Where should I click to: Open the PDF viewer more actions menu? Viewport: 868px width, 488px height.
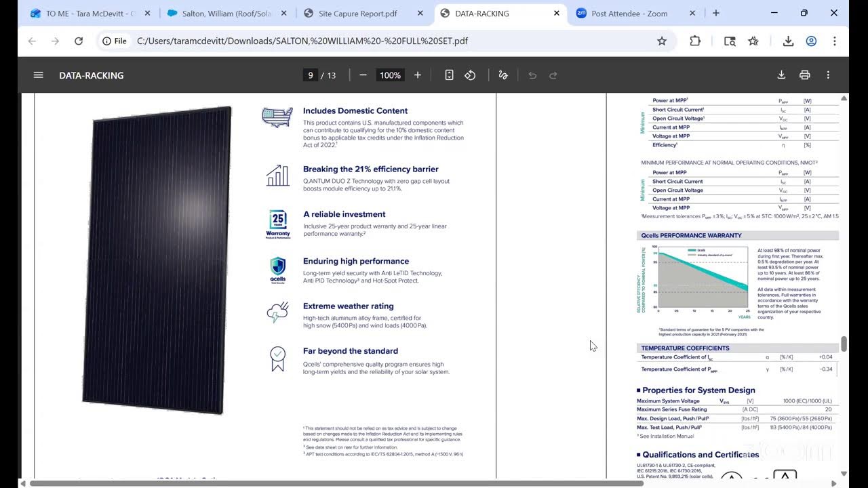pyautogui.click(x=828, y=75)
